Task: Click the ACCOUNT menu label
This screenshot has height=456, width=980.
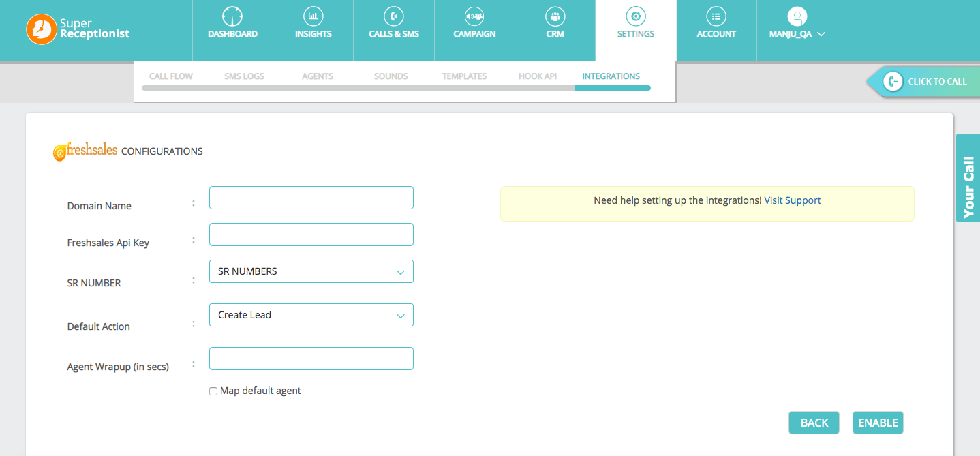Action: tap(716, 34)
